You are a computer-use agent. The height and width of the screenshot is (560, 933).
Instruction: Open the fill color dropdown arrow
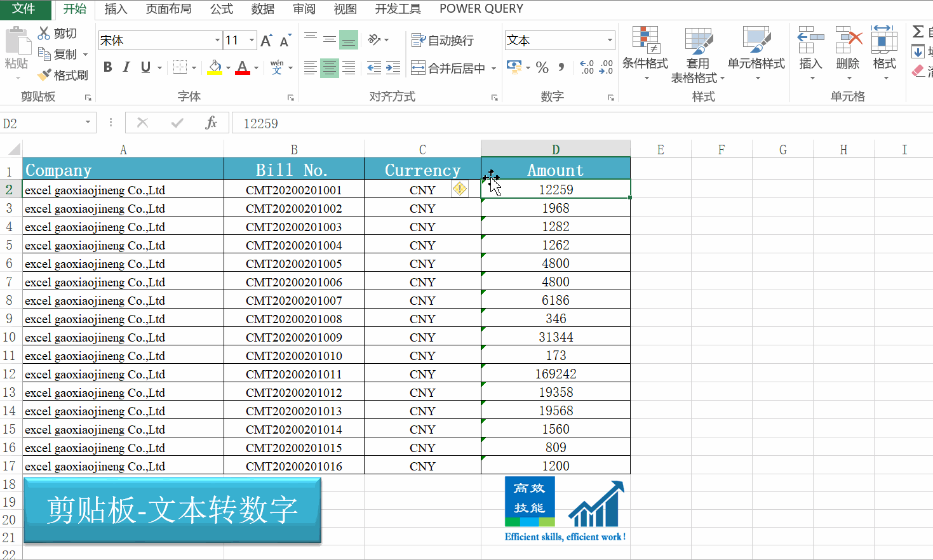click(x=228, y=68)
